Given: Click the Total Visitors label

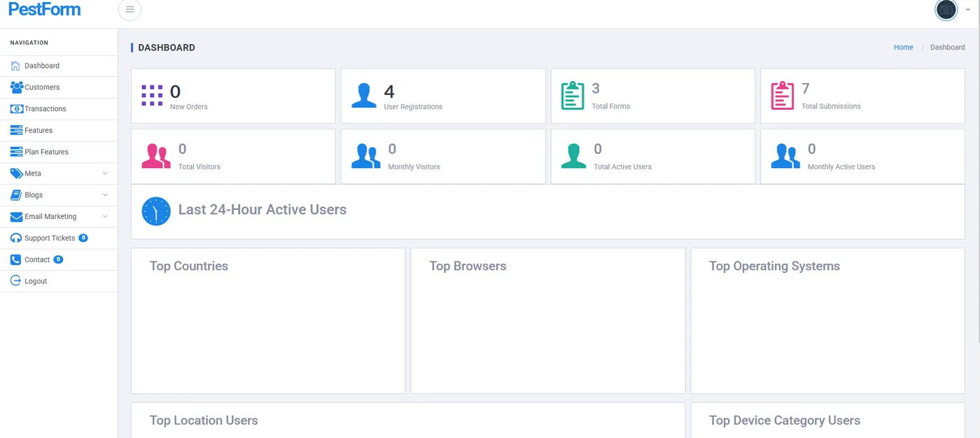Looking at the screenshot, I should [199, 167].
